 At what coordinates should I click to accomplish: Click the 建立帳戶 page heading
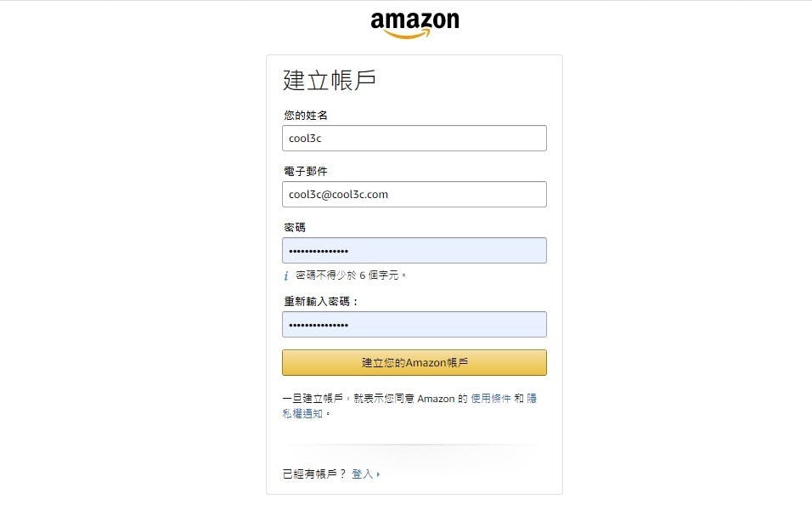point(330,81)
